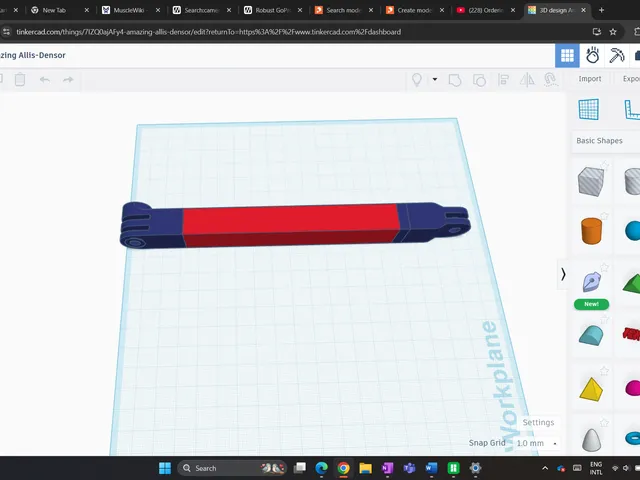Open Microsoft Teams from the taskbar

(409, 468)
